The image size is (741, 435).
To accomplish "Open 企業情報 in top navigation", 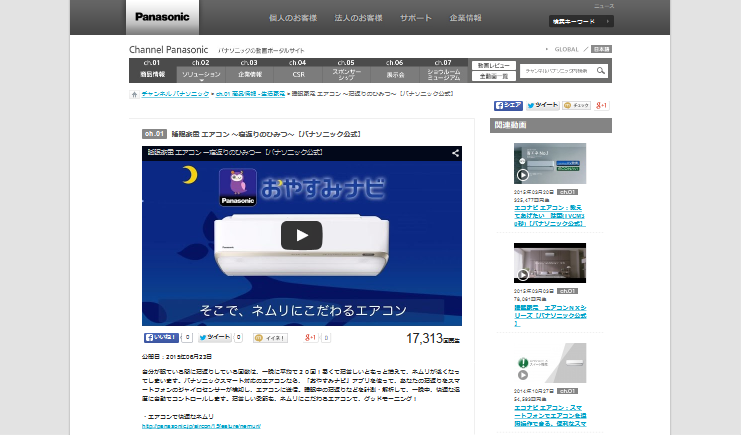I will point(465,18).
